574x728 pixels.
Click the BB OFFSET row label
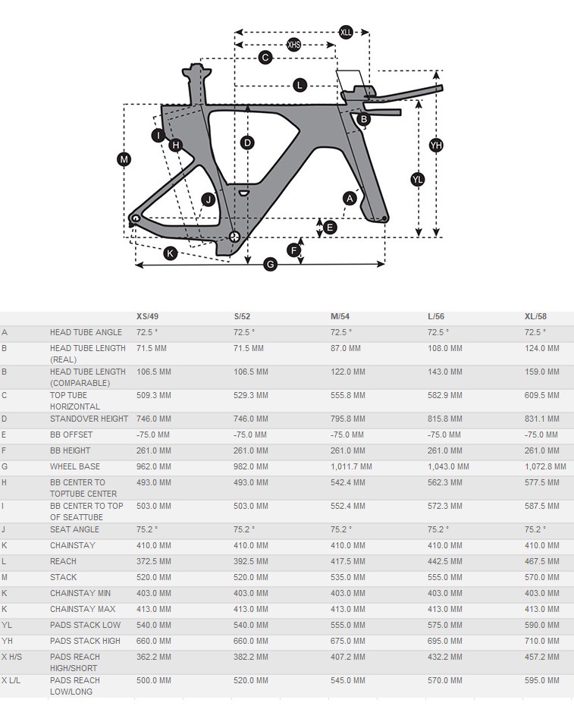[71, 435]
